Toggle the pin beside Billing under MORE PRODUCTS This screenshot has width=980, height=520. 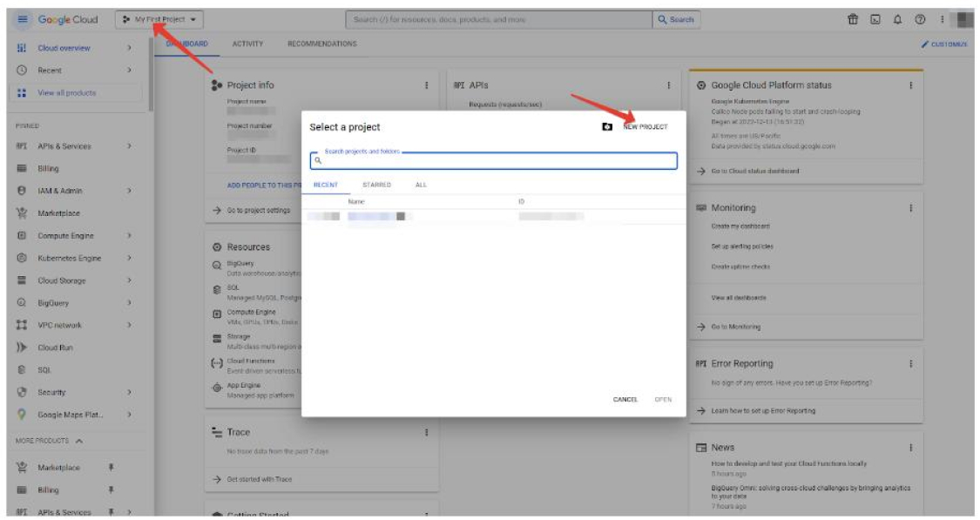(x=112, y=490)
